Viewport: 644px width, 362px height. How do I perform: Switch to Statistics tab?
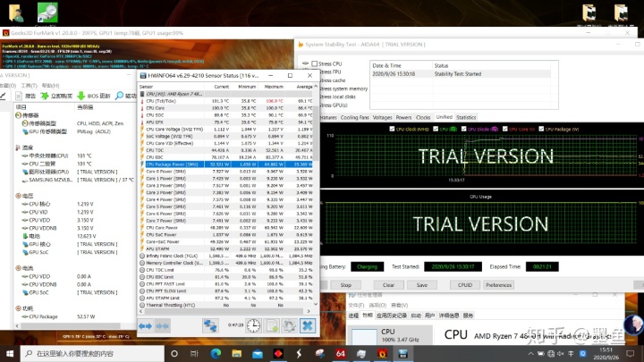pos(466,117)
